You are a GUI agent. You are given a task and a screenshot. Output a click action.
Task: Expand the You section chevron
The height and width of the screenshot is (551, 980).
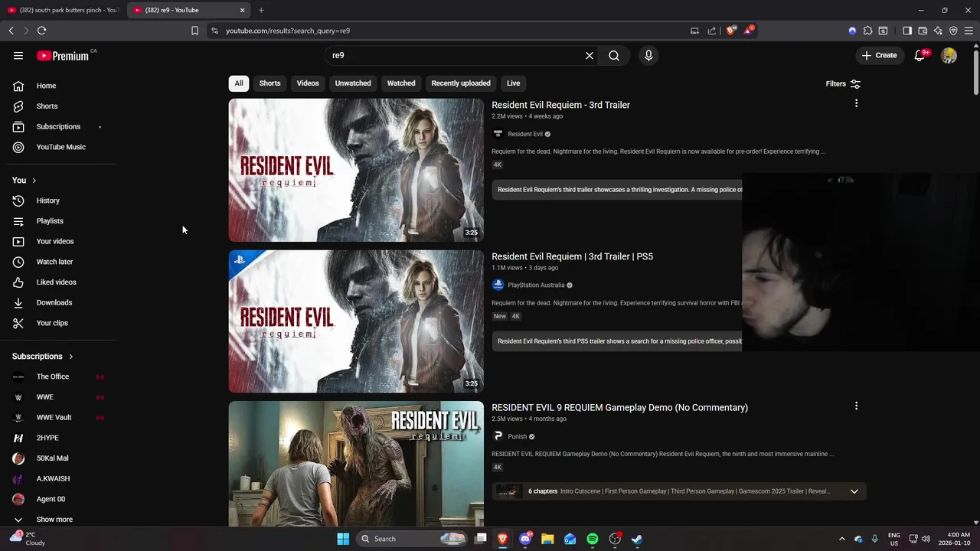[34, 181]
